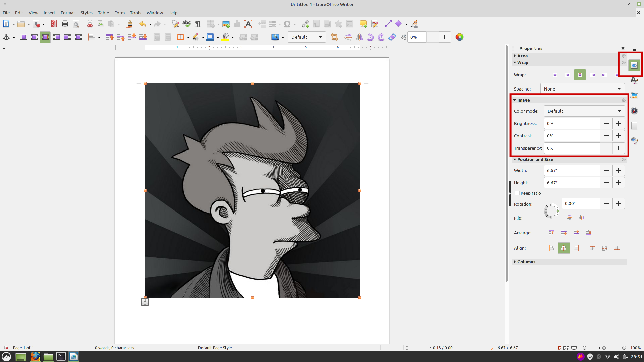The image size is (644, 362).
Task: Click the Insert Image toolbar icon
Action: click(x=226, y=24)
